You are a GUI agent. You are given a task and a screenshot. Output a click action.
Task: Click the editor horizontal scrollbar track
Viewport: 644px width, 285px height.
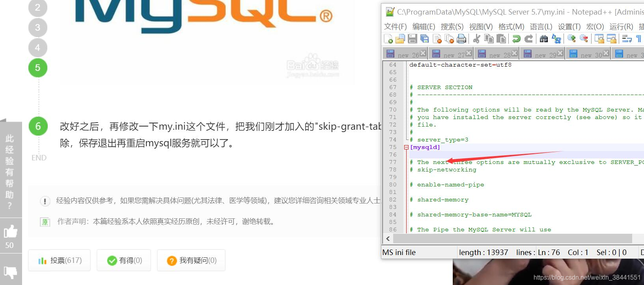coord(513,238)
